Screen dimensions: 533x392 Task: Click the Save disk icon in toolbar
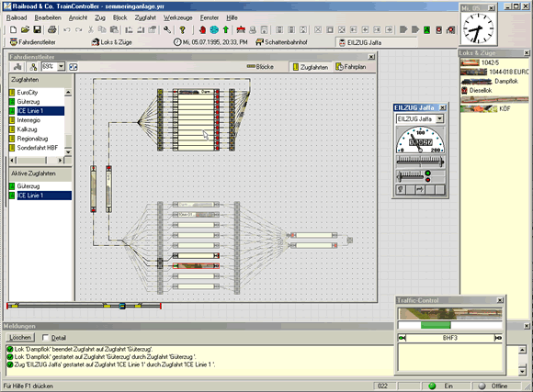coord(37,30)
